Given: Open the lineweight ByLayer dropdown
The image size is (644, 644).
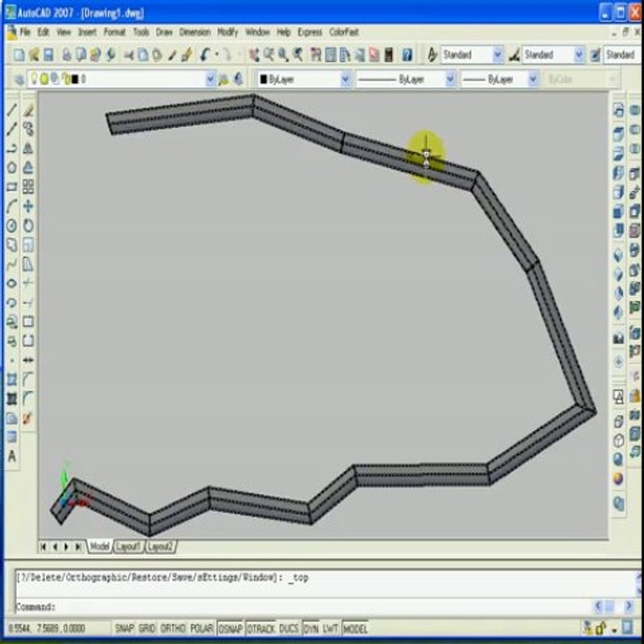Looking at the screenshot, I should [533, 79].
